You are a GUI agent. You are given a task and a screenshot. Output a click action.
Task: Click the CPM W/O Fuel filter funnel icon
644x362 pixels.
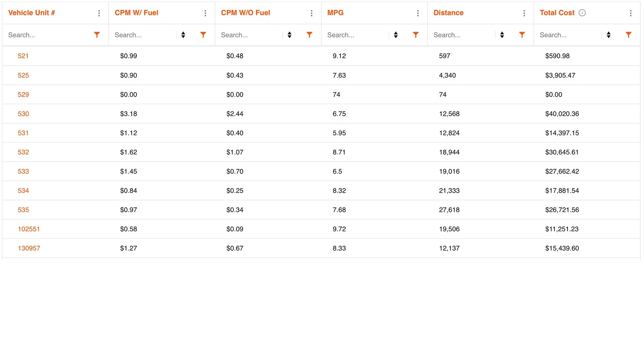(310, 35)
